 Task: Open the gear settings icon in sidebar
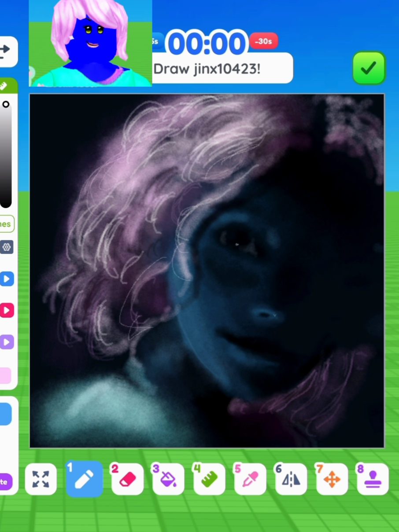tap(7, 247)
